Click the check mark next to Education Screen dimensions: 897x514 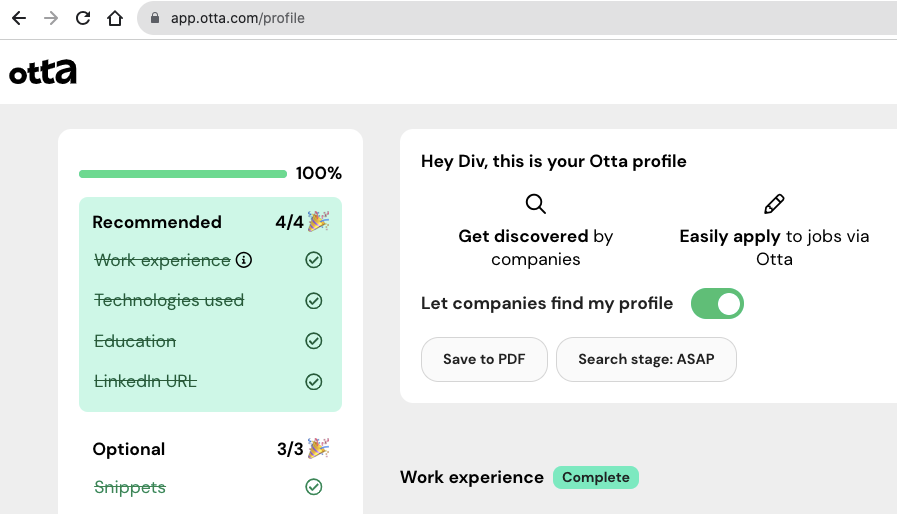click(313, 341)
